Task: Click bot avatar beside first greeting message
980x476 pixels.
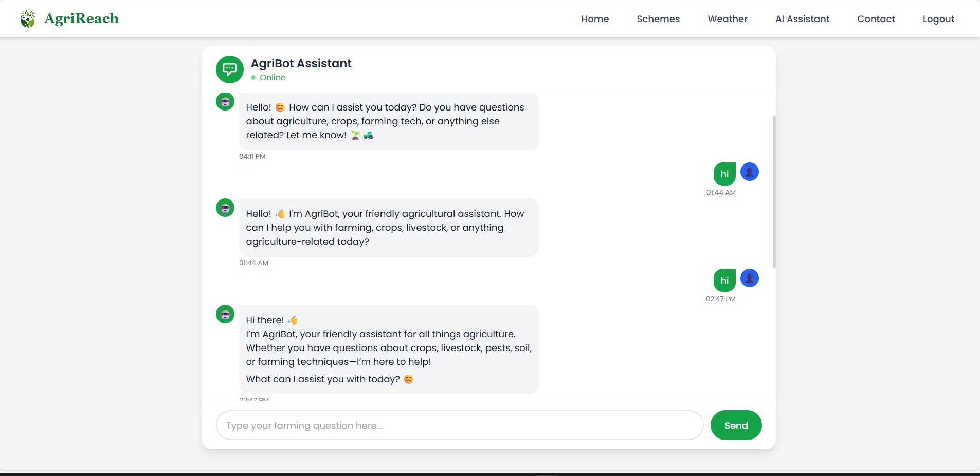Action: 225,102
